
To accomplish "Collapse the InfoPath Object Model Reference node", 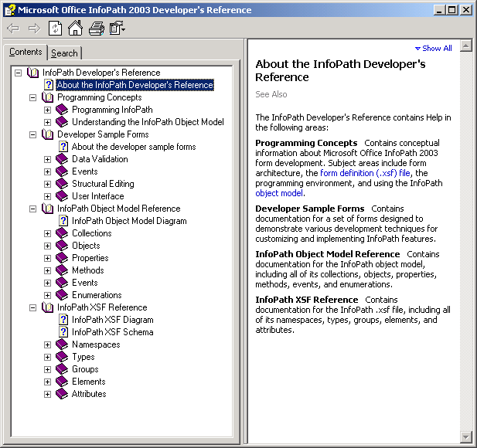I will pos(32,209).
